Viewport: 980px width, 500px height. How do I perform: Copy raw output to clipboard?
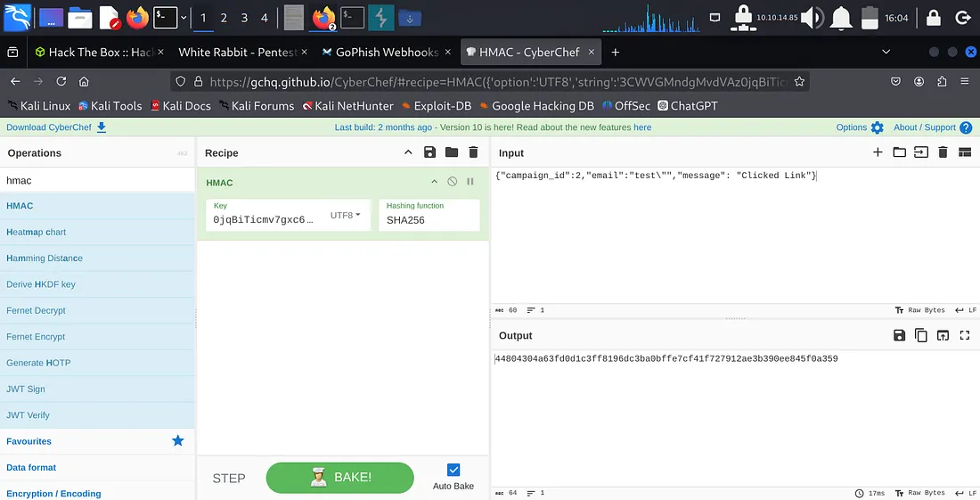(x=920, y=336)
